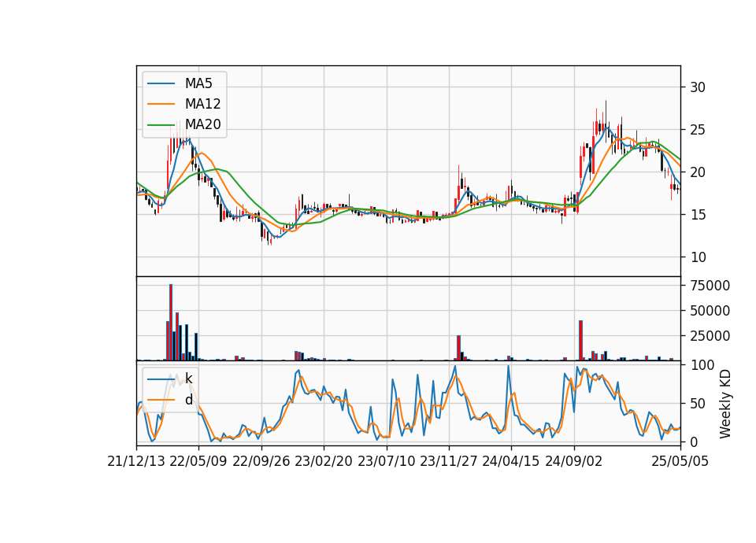The width and height of the screenshot is (756, 543).
Task: Click the tallest volume bar near 75000
Action: (171, 323)
